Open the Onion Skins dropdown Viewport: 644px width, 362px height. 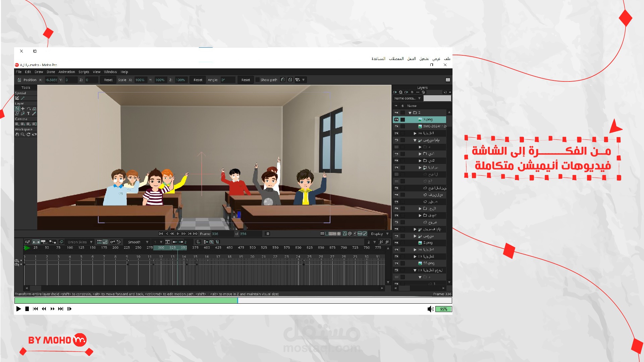(80, 242)
